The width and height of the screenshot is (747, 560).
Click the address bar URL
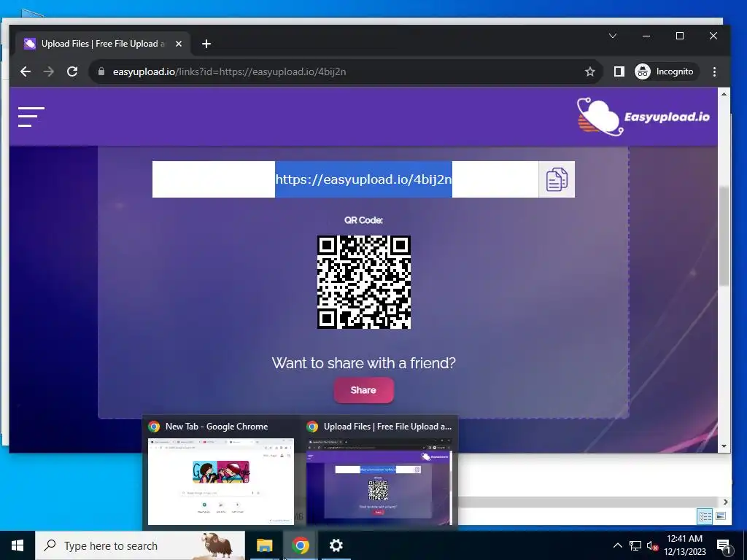pos(229,71)
